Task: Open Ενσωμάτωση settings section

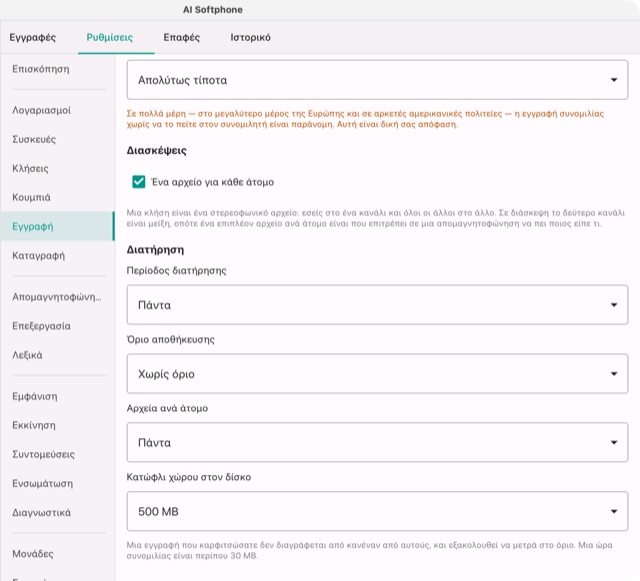Action: pos(57,483)
